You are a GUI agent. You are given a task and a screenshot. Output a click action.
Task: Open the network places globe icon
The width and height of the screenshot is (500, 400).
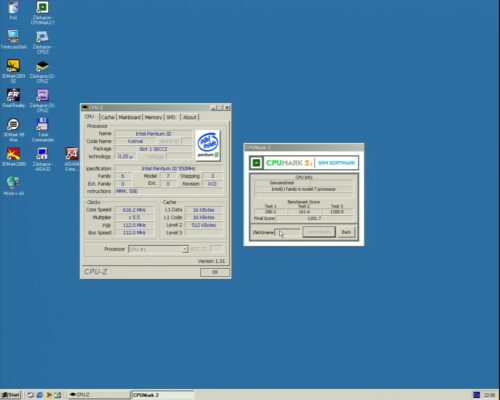click(13, 186)
